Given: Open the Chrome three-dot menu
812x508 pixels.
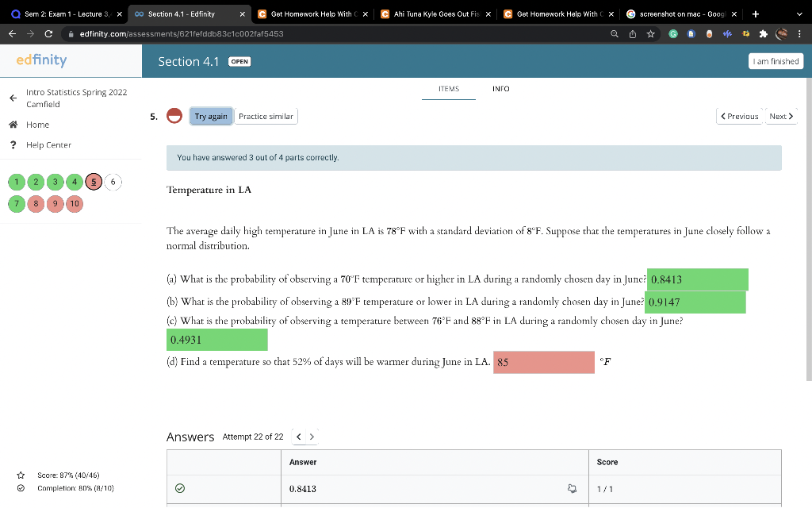Looking at the screenshot, I should [799, 35].
